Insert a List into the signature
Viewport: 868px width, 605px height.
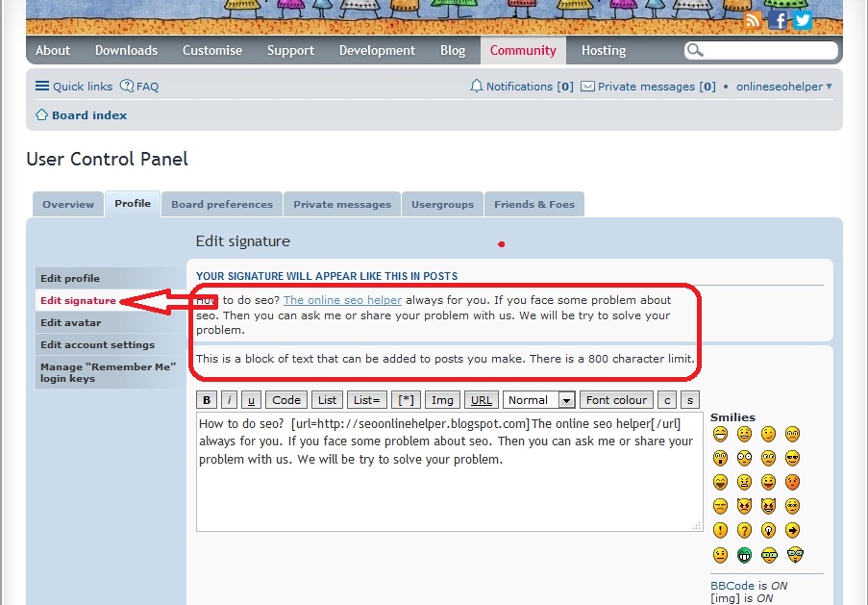pyautogui.click(x=326, y=399)
